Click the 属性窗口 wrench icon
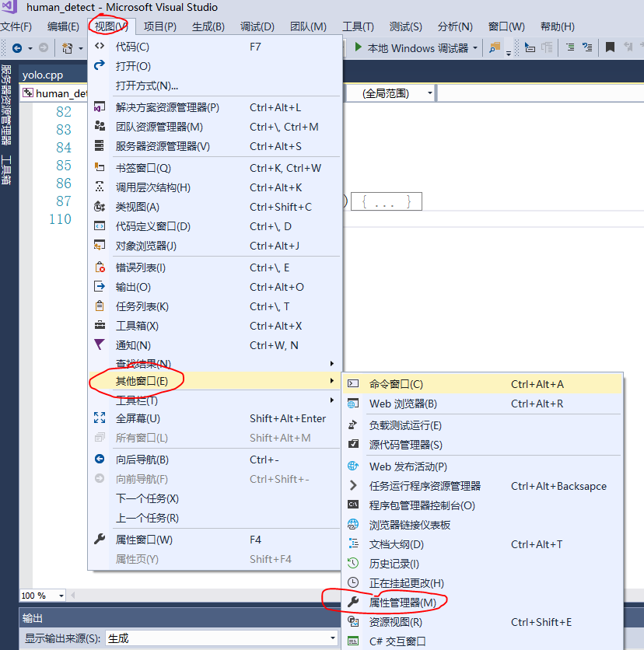644x650 pixels. coord(100,540)
